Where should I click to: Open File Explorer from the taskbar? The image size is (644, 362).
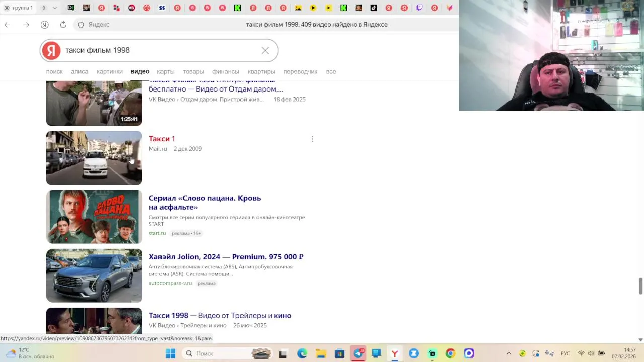pyautogui.click(x=320, y=353)
